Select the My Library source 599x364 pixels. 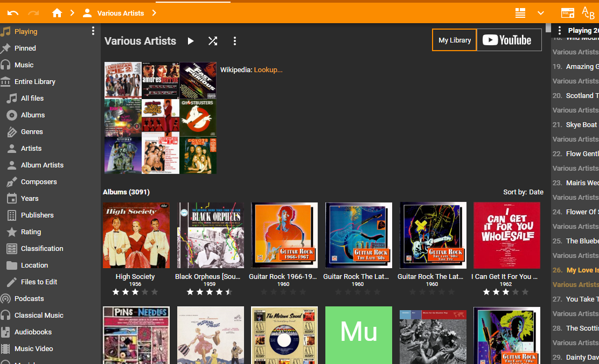coord(455,40)
